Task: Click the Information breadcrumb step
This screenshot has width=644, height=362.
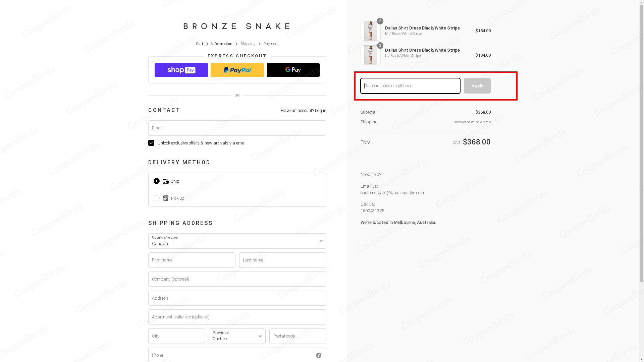Action: tap(222, 44)
